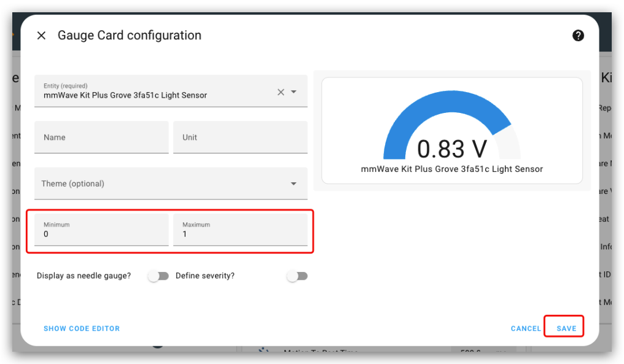Select the 0.83 V gauge reading
Screen dimensions: 624x364
(451, 149)
